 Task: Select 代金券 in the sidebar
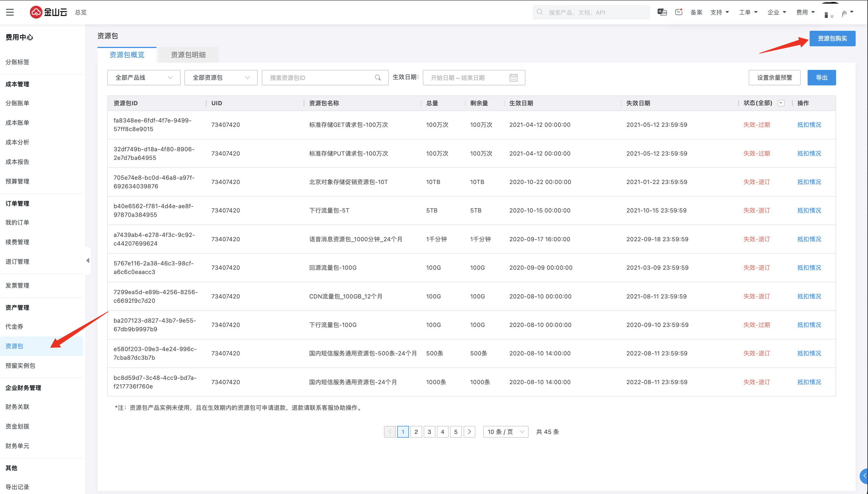(14, 326)
